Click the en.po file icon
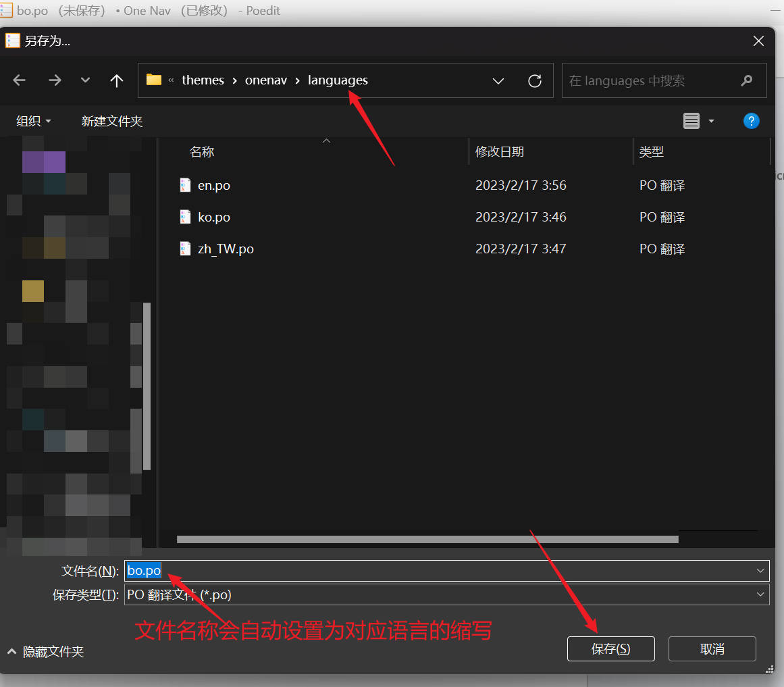The image size is (784, 687). point(185,185)
